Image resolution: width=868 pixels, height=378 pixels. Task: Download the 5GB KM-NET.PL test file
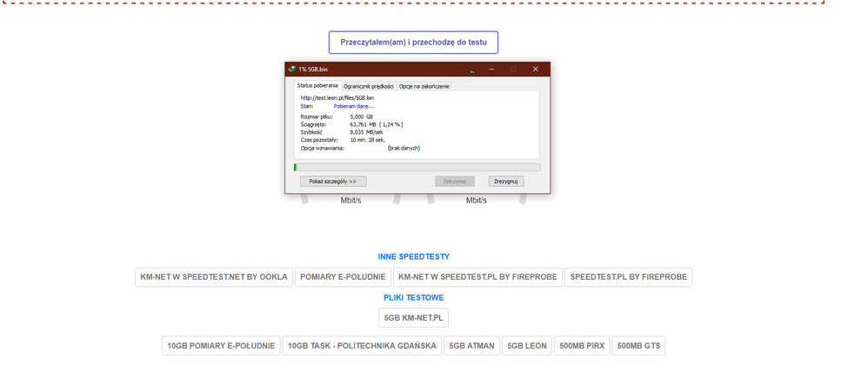pos(414,318)
